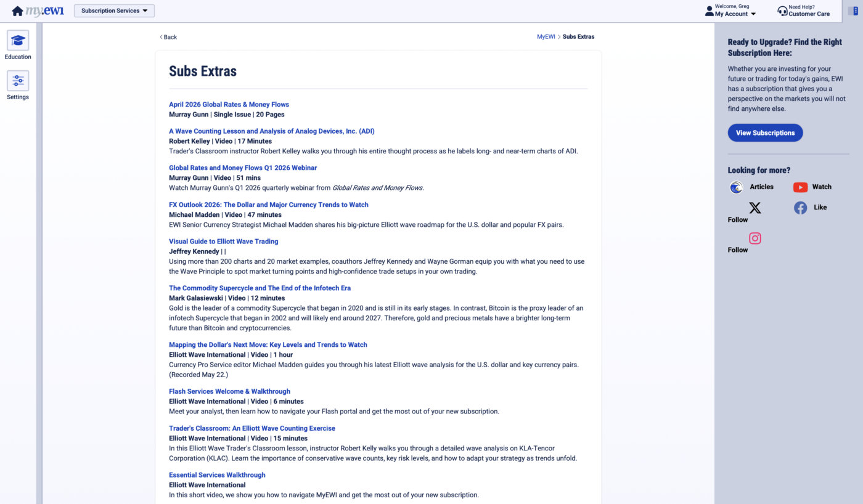This screenshot has width=863, height=504.
Task: Click the Articles label in Looking for more
Action: click(x=762, y=187)
